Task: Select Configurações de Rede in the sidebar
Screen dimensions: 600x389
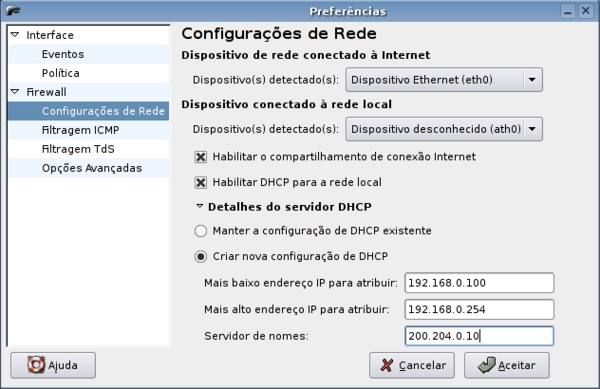Action: click(88, 111)
